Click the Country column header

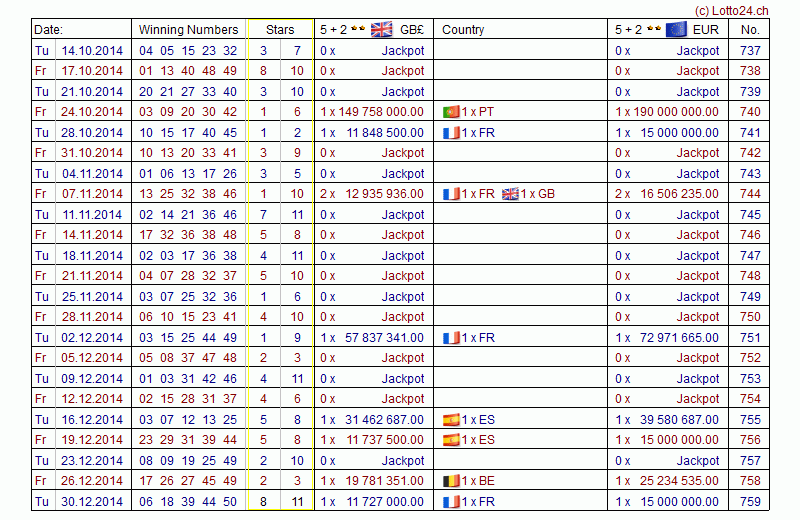coord(463,30)
